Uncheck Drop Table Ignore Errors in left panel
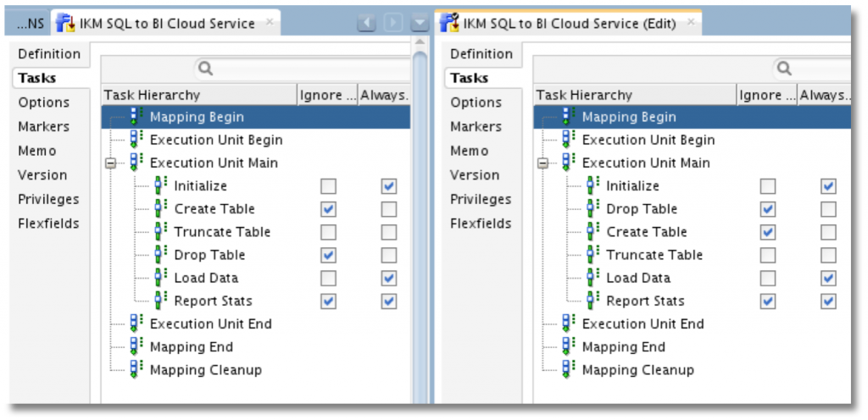 [x=328, y=255]
